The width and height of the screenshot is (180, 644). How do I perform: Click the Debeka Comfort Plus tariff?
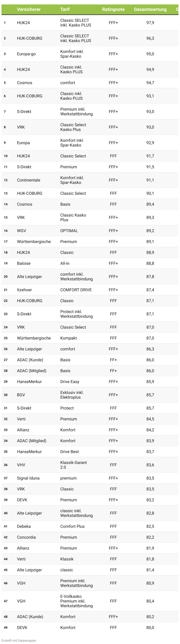(x=72, y=526)
